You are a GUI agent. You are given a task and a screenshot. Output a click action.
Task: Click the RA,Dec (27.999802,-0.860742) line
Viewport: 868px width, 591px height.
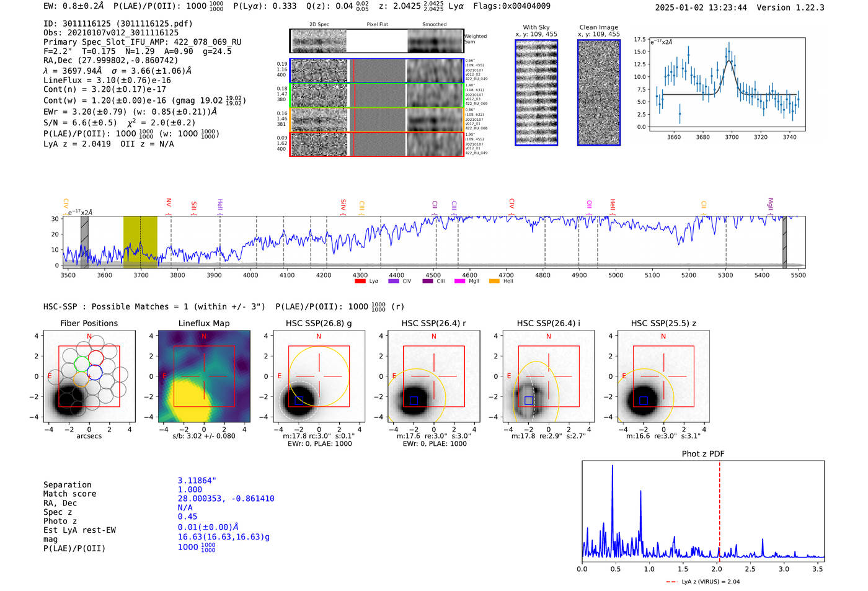pyautogui.click(x=110, y=60)
